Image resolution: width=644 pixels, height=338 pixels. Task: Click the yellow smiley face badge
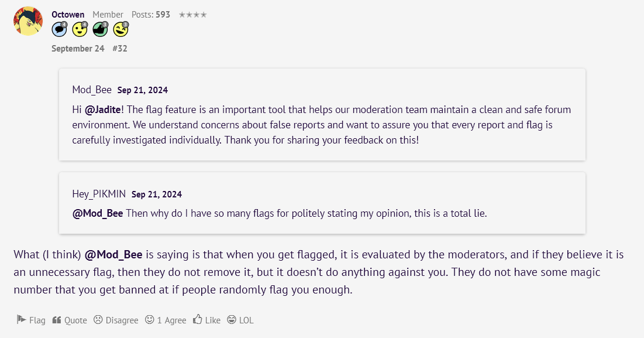pos(80,30)
